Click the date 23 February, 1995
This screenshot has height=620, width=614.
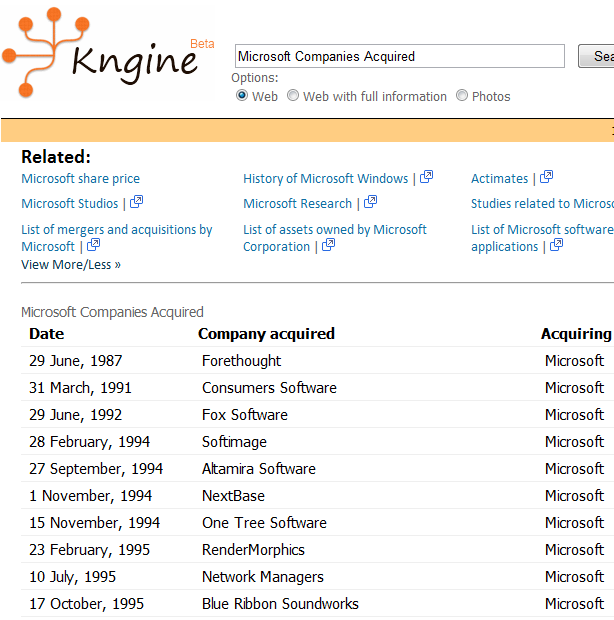(x=89, y=550)
